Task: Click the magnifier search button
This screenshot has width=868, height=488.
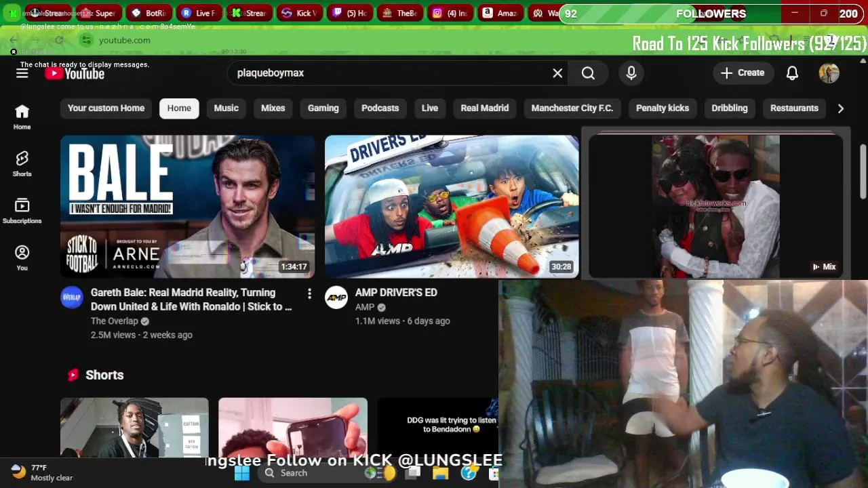Action: [x=588, y=73]
